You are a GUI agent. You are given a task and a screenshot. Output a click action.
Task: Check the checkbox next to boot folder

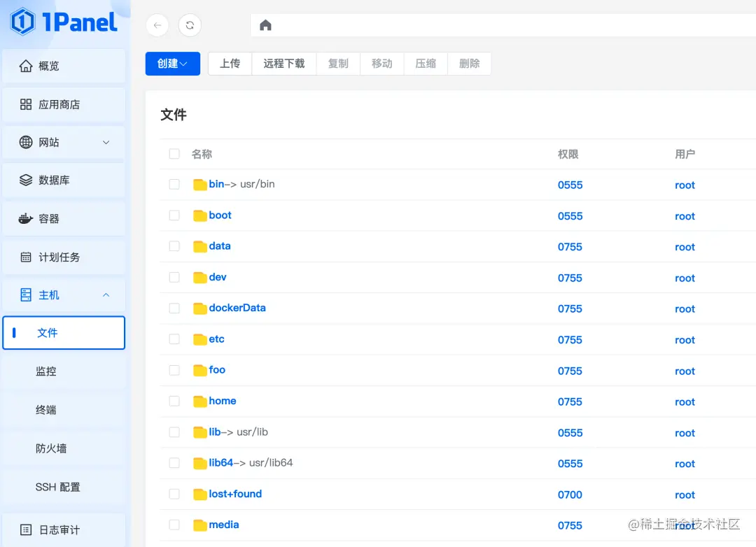[x=174, y=215]
